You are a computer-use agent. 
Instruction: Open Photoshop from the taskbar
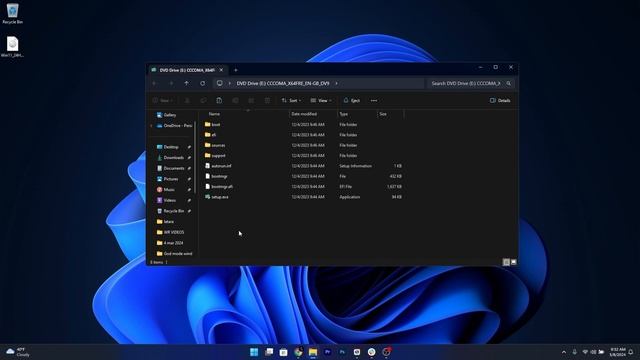tap(342, 352)
